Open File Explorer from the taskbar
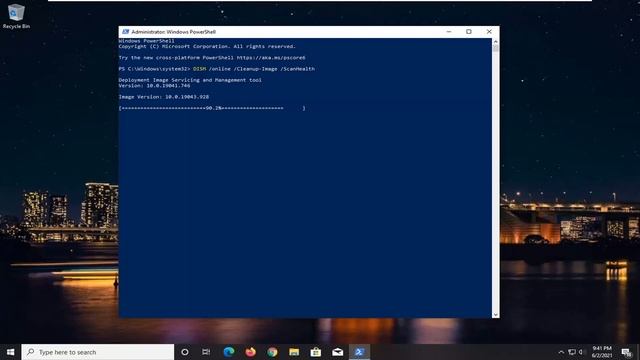The image size is (640, 360). [294, 352]
